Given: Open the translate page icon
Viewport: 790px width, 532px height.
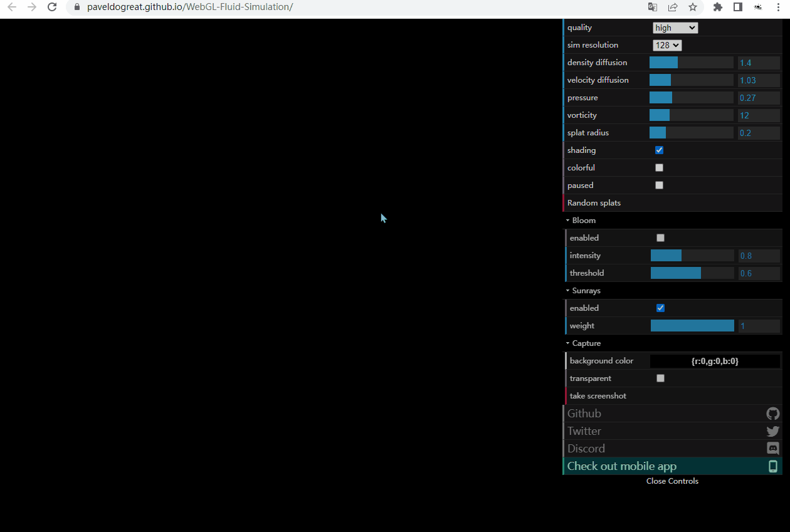Looking at the screenshot, I should coord(653,7).
